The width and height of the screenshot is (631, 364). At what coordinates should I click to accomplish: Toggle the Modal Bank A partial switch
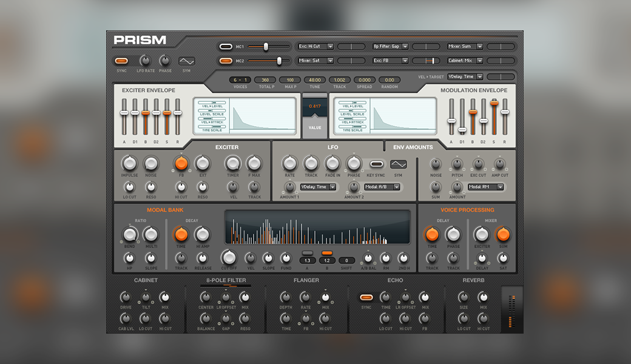[308, 253]
